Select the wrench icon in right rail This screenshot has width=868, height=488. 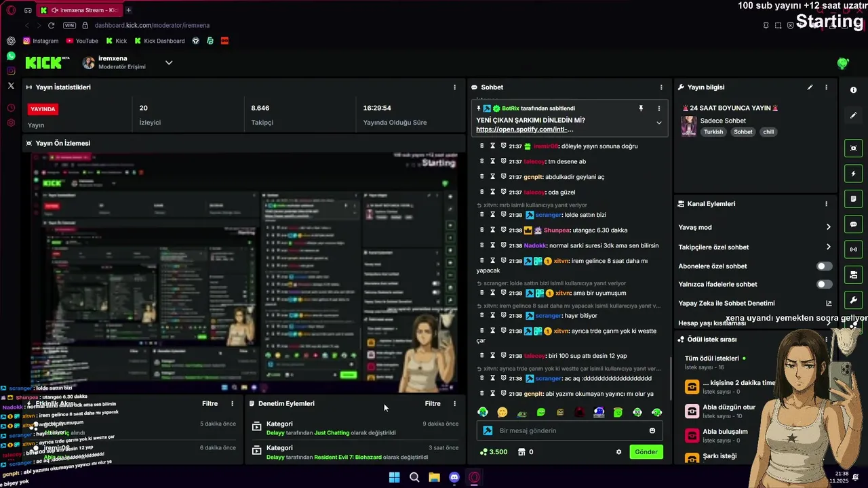[853, 300]
